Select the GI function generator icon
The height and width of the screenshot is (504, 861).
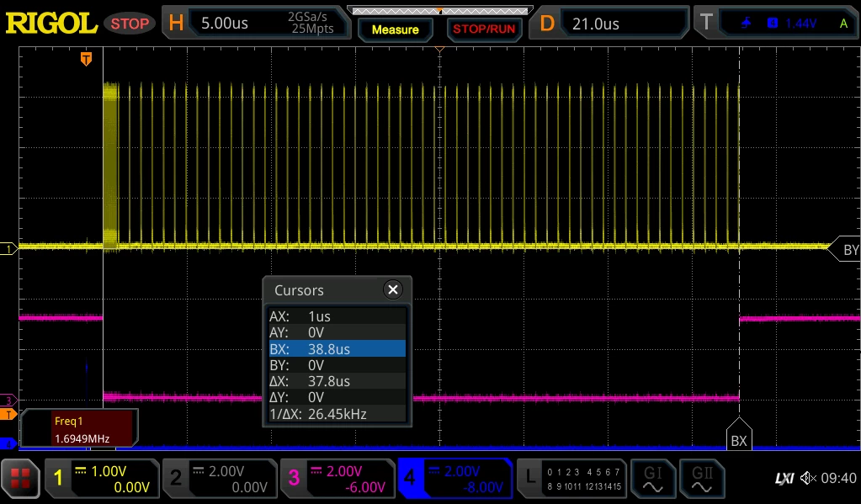click(652, 479)
